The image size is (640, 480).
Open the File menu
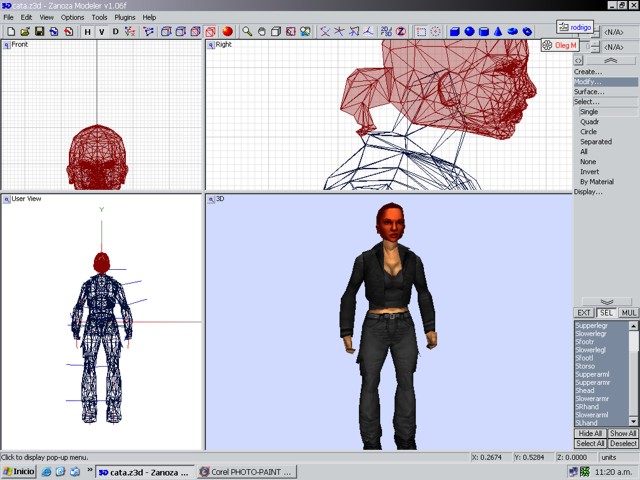(8, 17)
